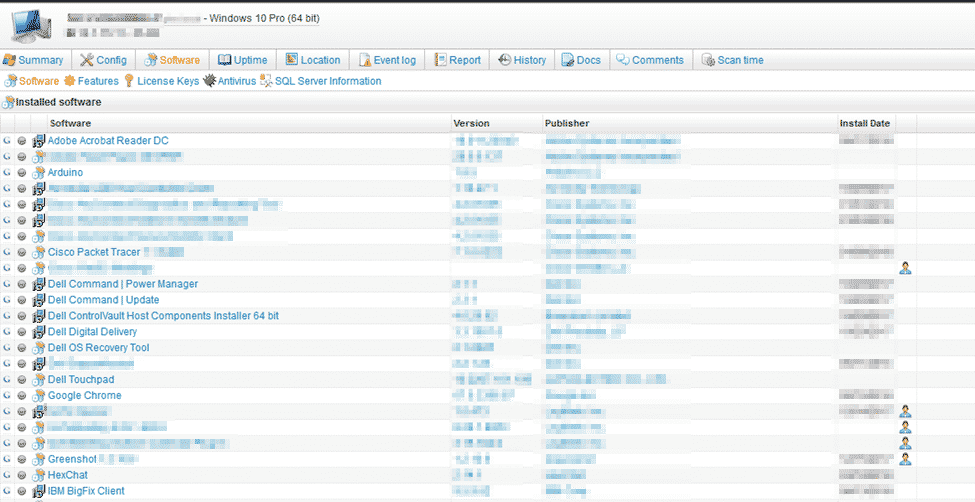The image size is (975, 502).
Task: Switch to the Scan time tab
Action: point(732,60)
